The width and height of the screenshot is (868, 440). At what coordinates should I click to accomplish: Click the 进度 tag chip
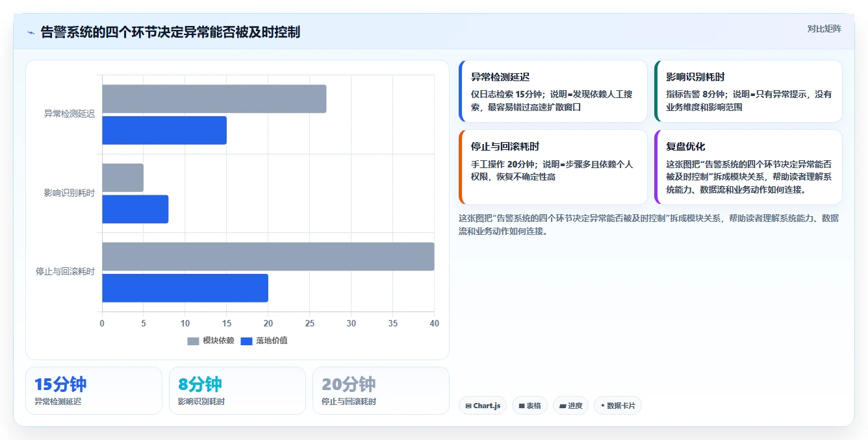coord(570,406)
